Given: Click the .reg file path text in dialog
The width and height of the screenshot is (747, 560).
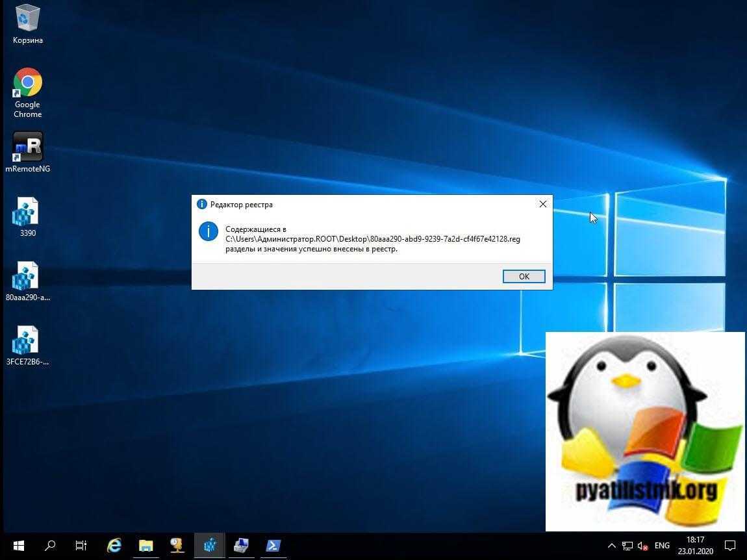Looking at the screenshot, I should 373,239.
